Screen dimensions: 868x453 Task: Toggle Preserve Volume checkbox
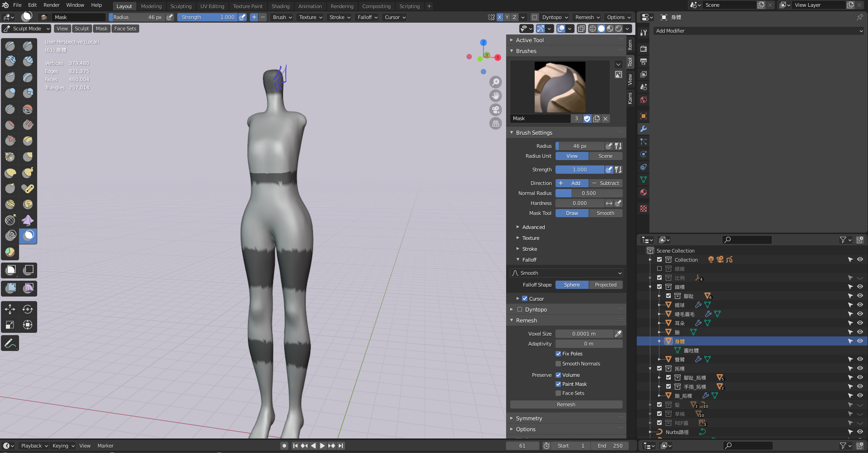point(558,375)
